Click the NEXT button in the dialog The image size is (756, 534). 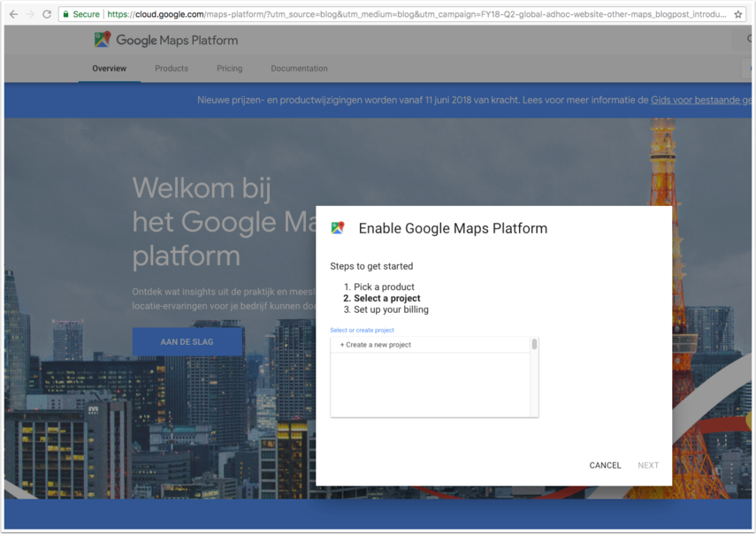648,465
